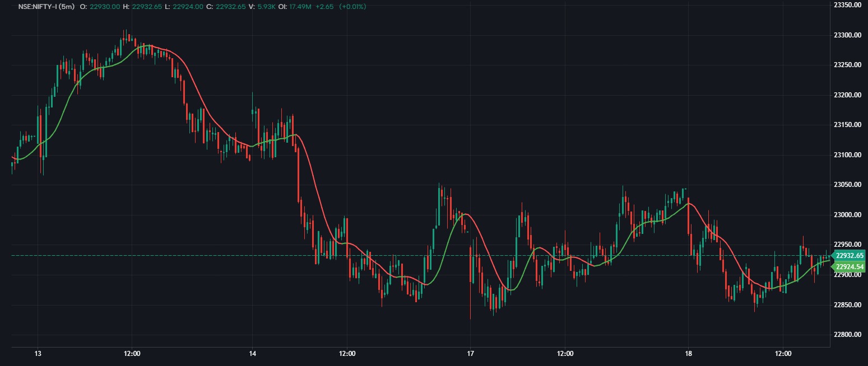
Task: Select the (5m) timeframe label
Action: [x=67, y=7]
